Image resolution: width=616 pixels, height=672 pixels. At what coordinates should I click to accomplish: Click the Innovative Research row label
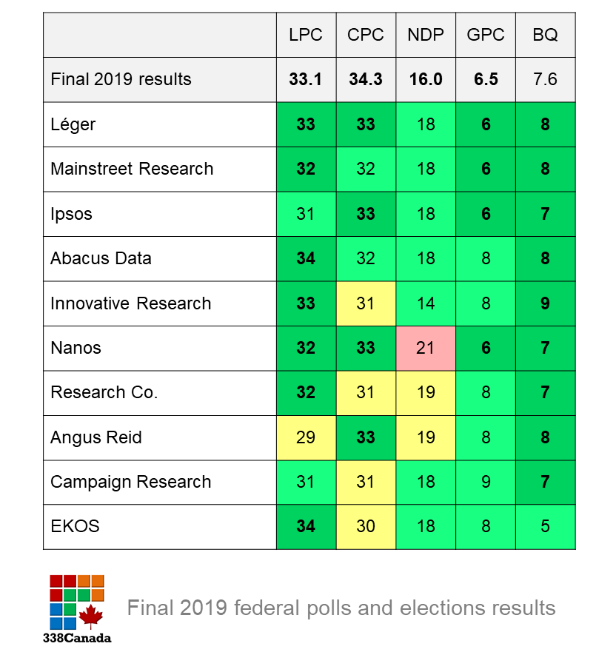point(130,303)
